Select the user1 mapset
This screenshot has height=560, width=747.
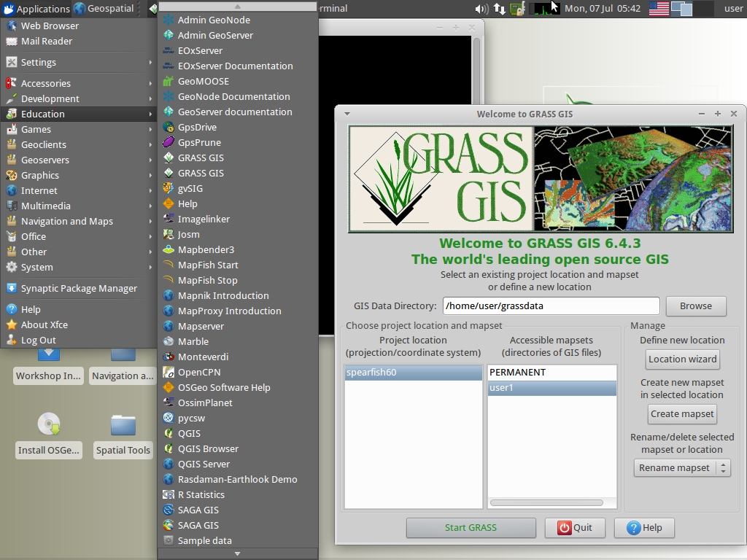coord(551,388)
